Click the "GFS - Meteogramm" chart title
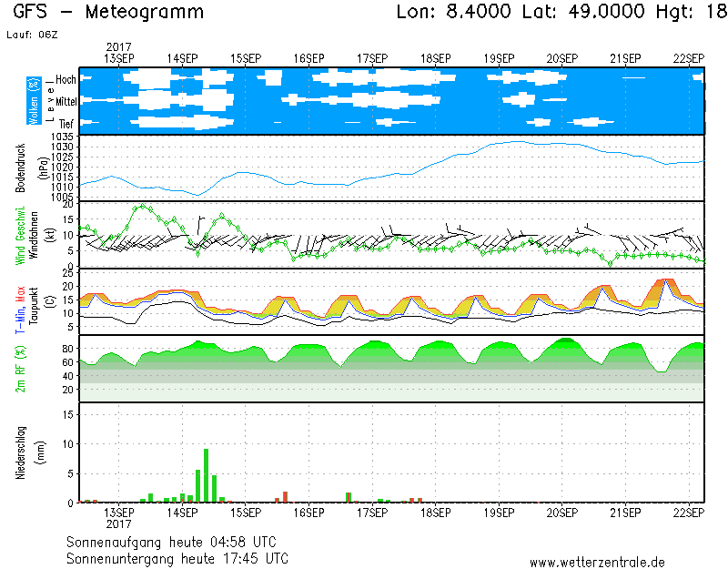This screenshot has width=728, height=569. click(108, 12)
